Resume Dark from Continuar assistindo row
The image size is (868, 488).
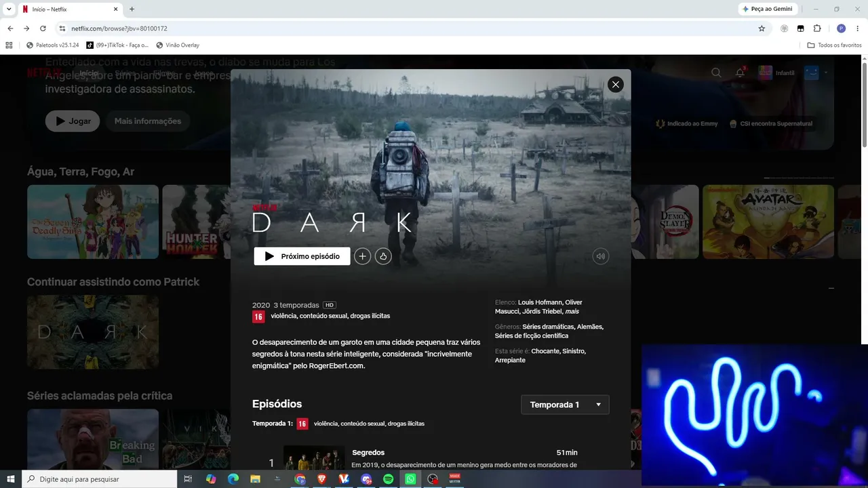point(93,332)
